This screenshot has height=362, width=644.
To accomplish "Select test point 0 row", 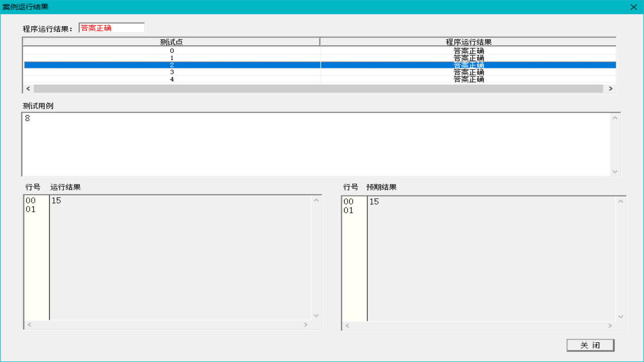I will 172,51.
